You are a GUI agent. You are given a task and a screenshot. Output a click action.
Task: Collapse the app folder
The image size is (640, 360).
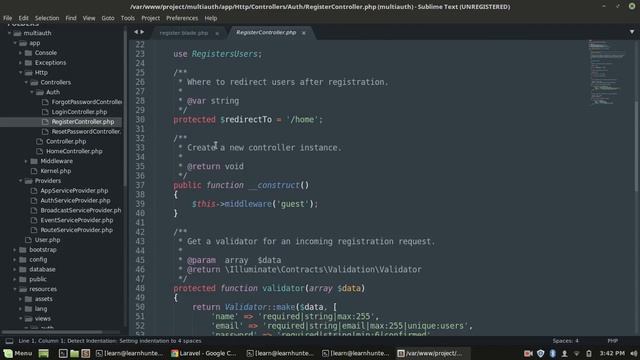coord(15,43)
